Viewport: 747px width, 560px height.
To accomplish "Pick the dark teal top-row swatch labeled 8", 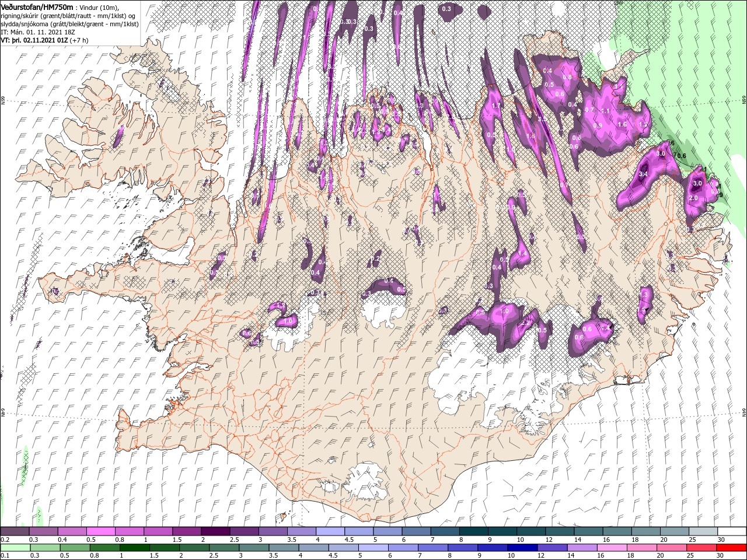I will click(x=474, y=531).
